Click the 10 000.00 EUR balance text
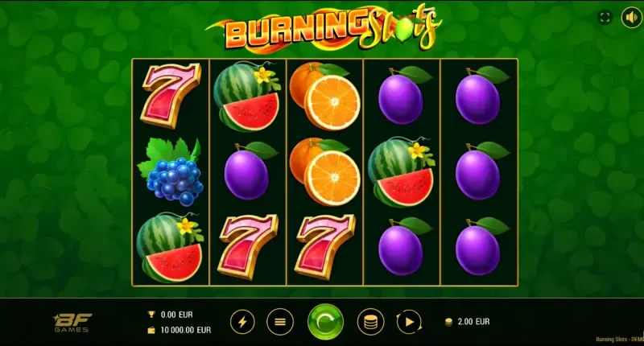Image resolution: width=644 pixels, height=346 pixels. pyautogui.click(x=186, y=330)
